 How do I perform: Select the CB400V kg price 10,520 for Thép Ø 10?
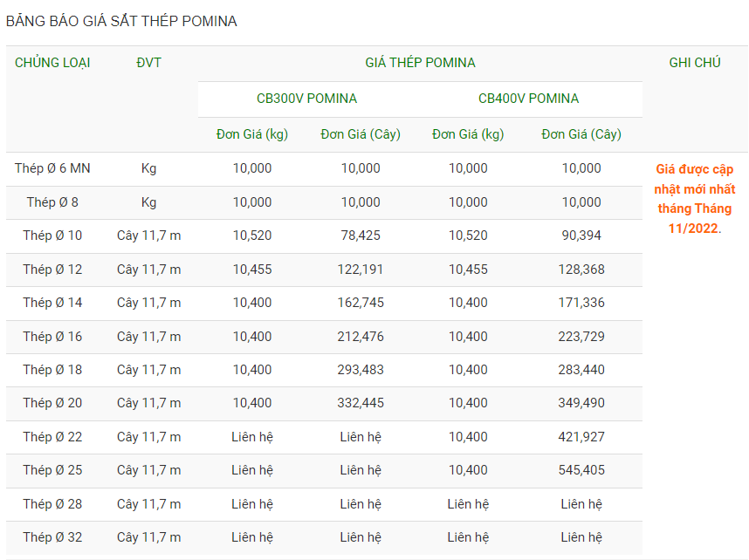(x=468, y=236)
